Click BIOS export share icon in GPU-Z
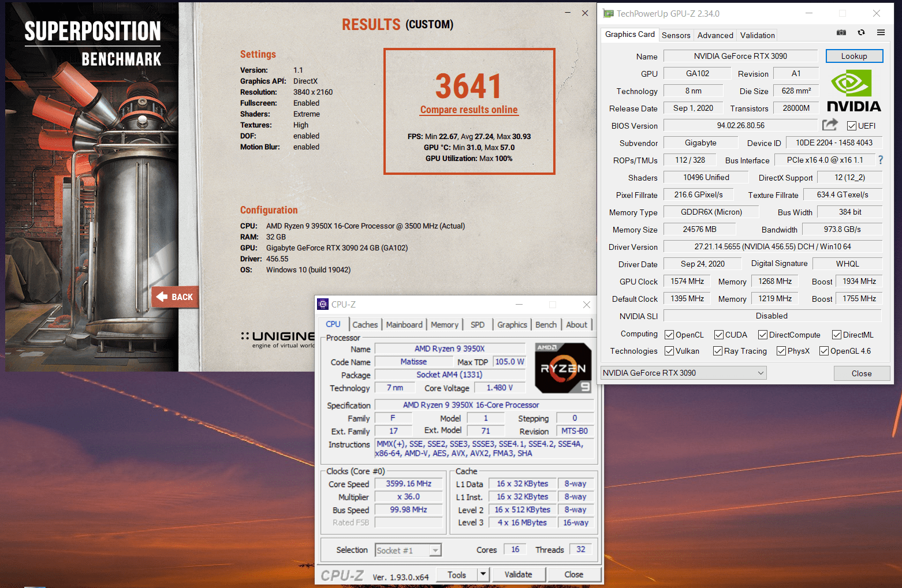Image resolution: width=902 pixels, height=588 pixels. coord(830,125)
